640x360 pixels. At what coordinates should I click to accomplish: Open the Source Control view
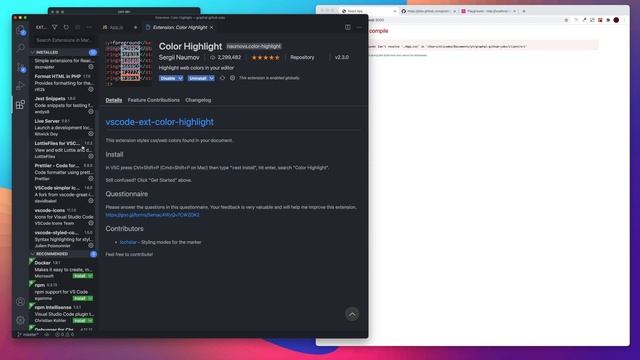coord(20,67)
